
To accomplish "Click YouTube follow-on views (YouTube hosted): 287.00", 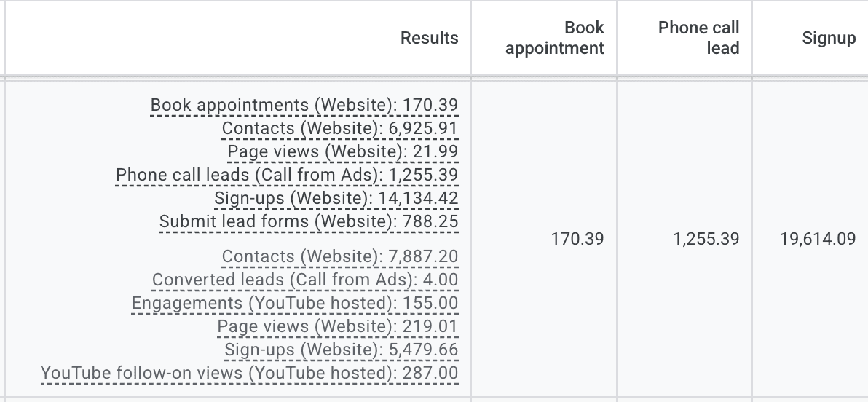I will (249, 373).
